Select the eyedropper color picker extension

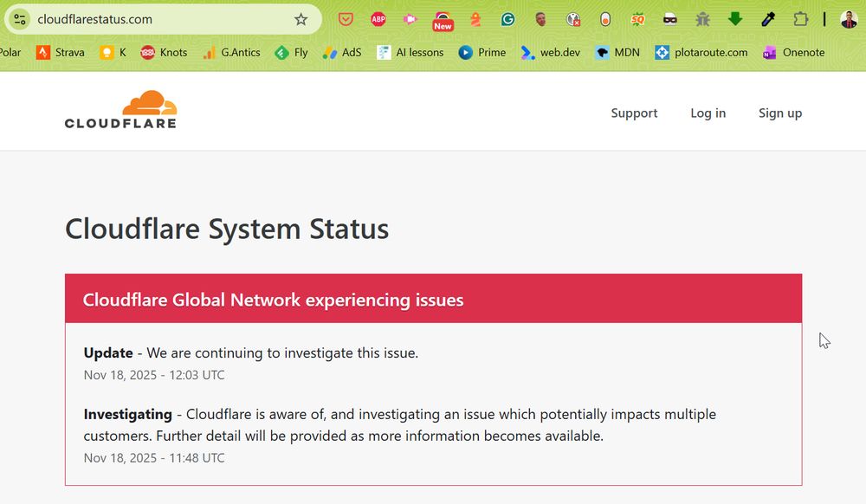766,18
